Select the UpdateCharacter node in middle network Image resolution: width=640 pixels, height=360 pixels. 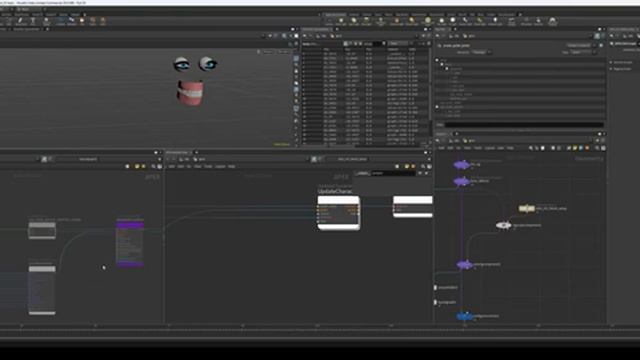click(x=338, y=213)
